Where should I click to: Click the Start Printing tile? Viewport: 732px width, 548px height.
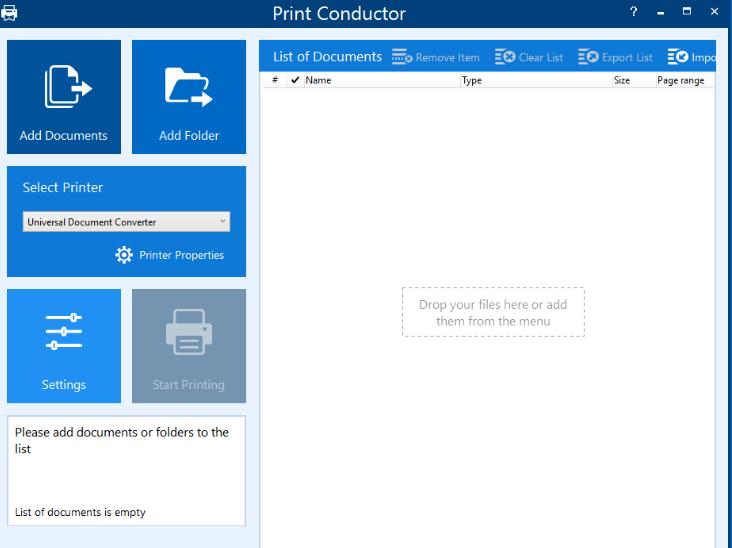tap(189, 346)
